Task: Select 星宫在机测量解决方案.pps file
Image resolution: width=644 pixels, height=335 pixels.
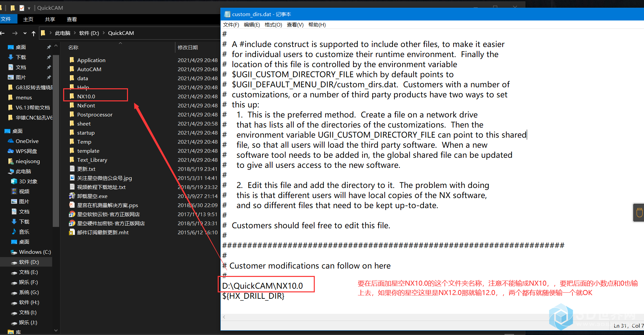Action: click(x=108, y=205)
